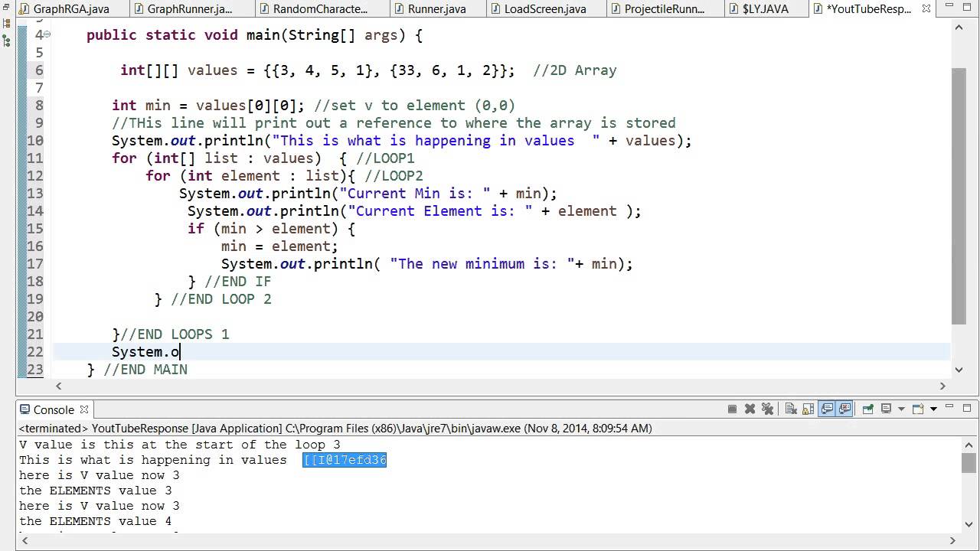Clear the console output
The image size is (980, 551).
pos(792,409)
